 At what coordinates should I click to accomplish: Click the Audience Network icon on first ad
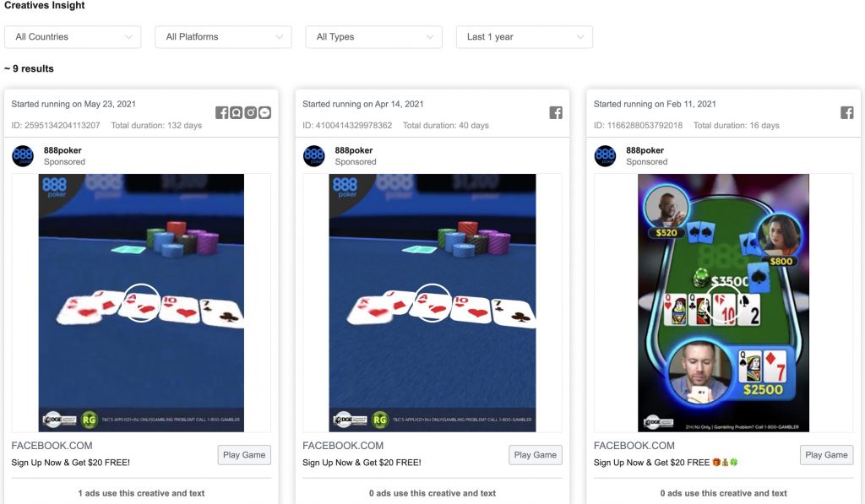tap(237, 113)
